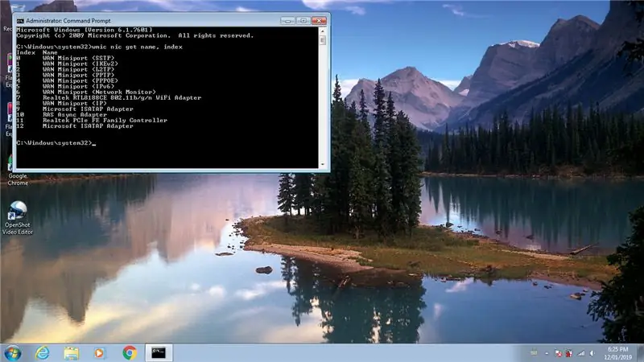Close the Administrator Command Prompt window
644x362 pixels.
(x=319, y=21)
